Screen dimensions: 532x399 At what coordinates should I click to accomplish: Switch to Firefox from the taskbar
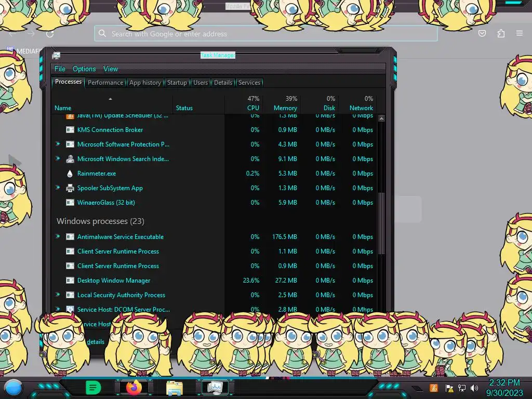(134, 388)
